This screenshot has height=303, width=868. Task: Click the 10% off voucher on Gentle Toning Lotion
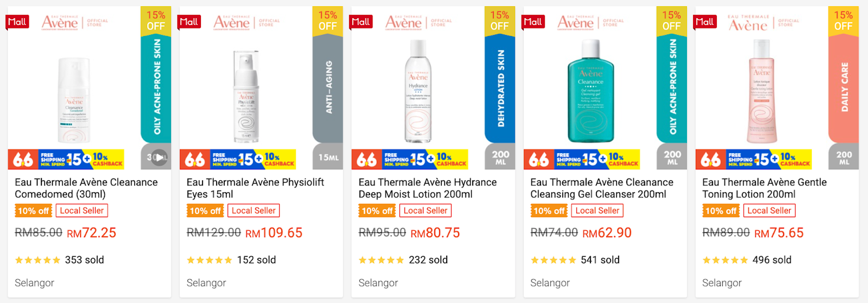click(x=721, y=211)
